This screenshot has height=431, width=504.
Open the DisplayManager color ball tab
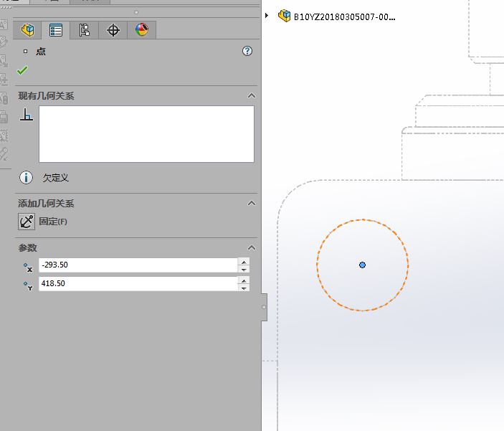coord(141,30)
